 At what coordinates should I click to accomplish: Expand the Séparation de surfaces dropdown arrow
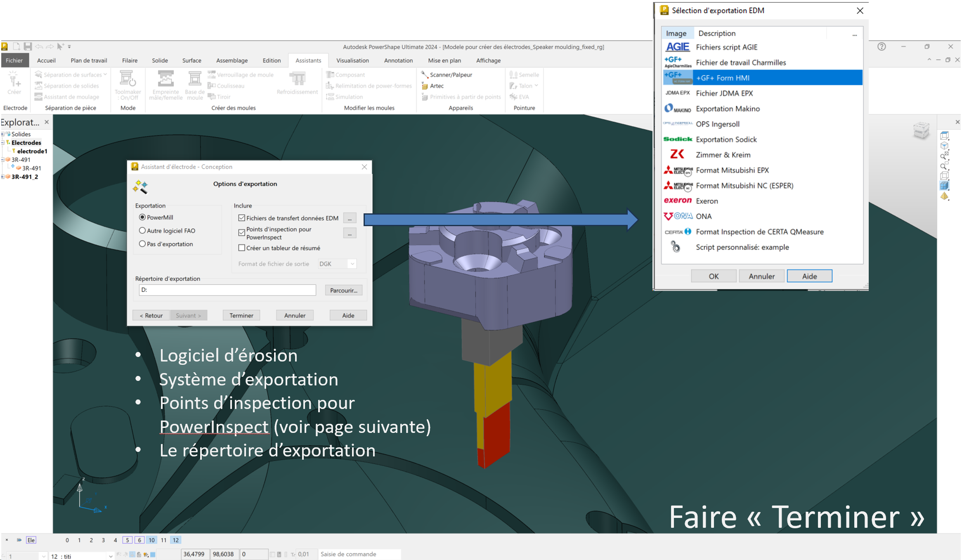(x=105, y=74)
